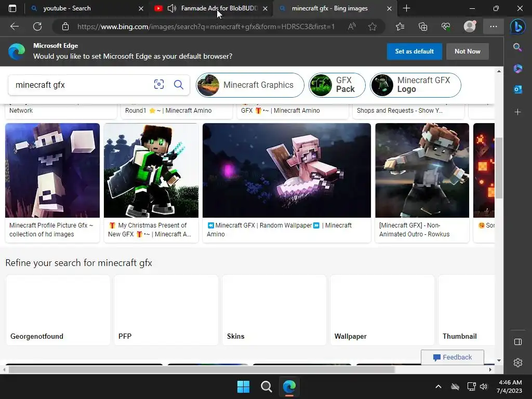
Task: Open the OneDrive cloud tray icon
Action: click(x=455, y=387)
